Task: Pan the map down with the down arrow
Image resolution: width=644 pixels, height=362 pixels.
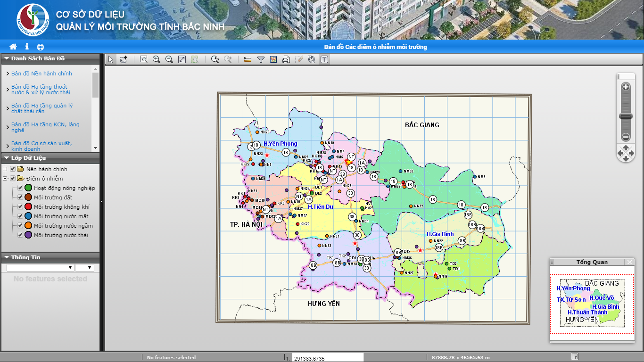Action: (626, 159)
